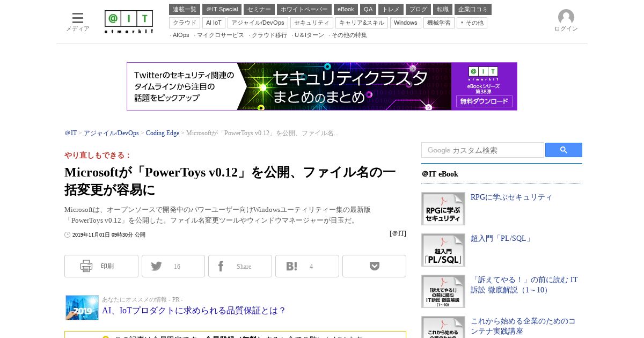Open the 2019 recommended article thumbnail
This screenshot has width=644, height=338.
(82, 307)
